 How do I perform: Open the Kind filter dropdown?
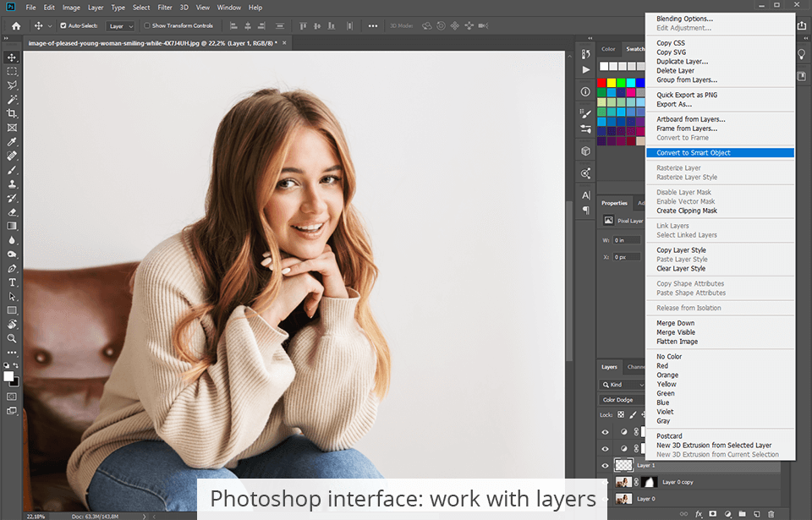click(622, 385)
